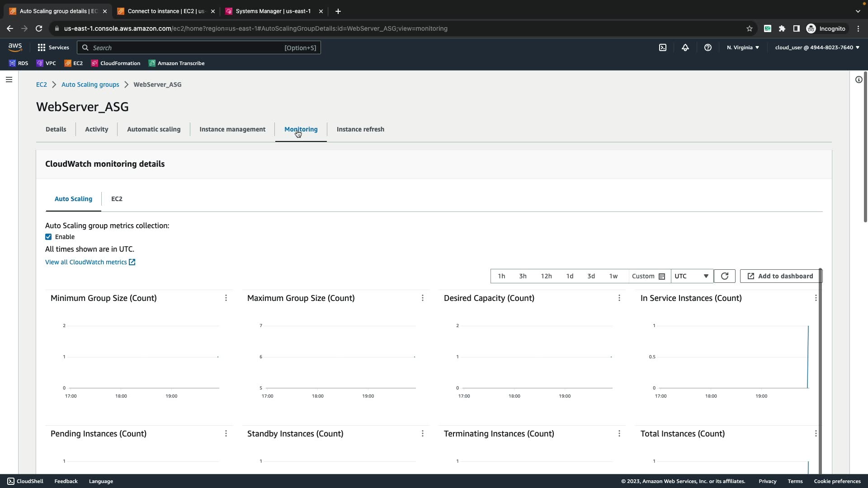868x488 pixels.
Task: Open Custom time range calendar picker
Action: [648, 276]
